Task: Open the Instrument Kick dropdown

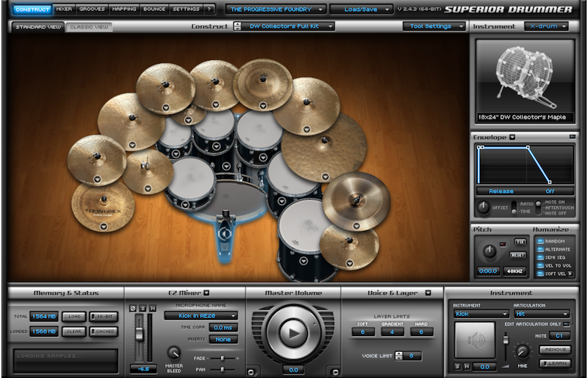Action: (x=481, y=314)
